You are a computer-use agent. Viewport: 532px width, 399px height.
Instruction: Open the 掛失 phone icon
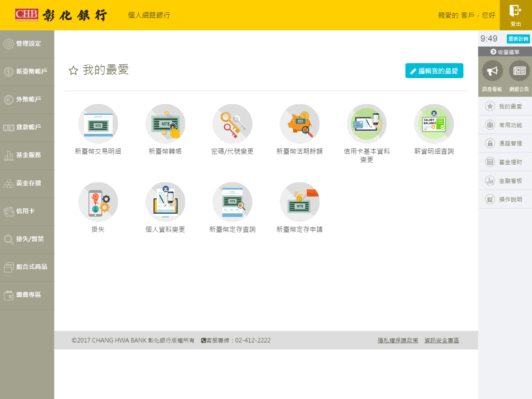click(x=98, y=202)
